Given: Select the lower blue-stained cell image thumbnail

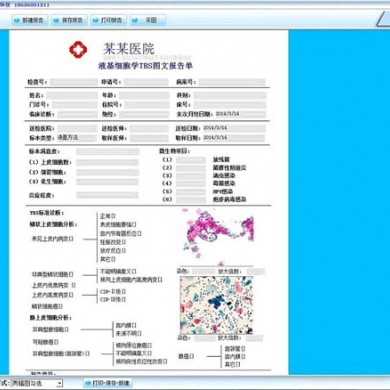Looking at the screenshot, I should point(217,305).
